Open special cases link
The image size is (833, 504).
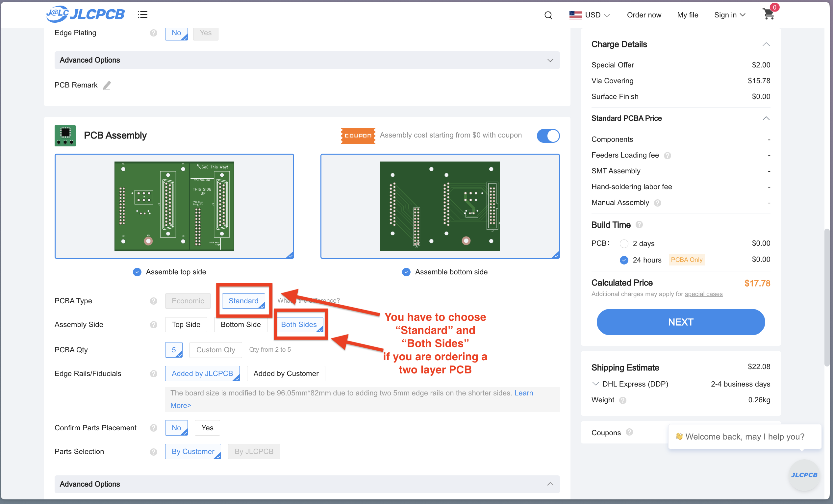coord(703,294)
